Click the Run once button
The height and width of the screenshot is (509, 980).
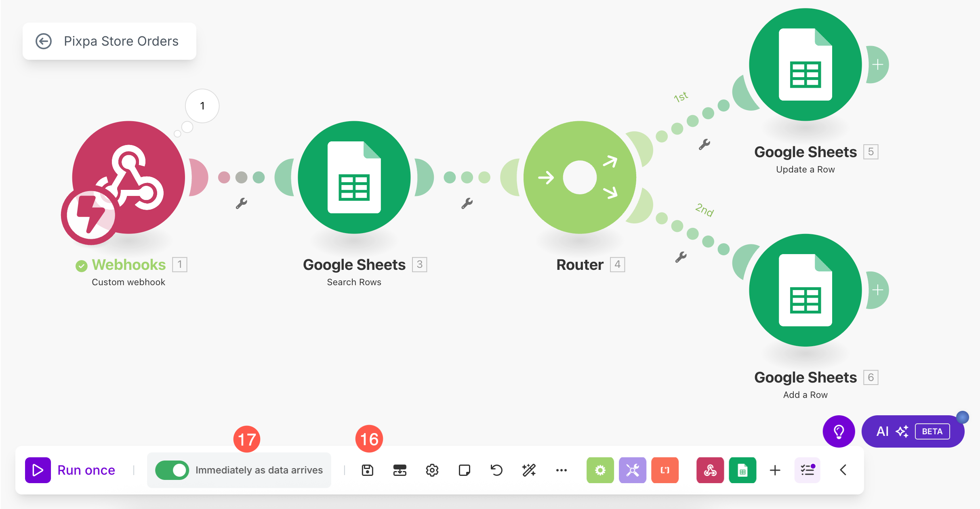[x=71, y=470]
